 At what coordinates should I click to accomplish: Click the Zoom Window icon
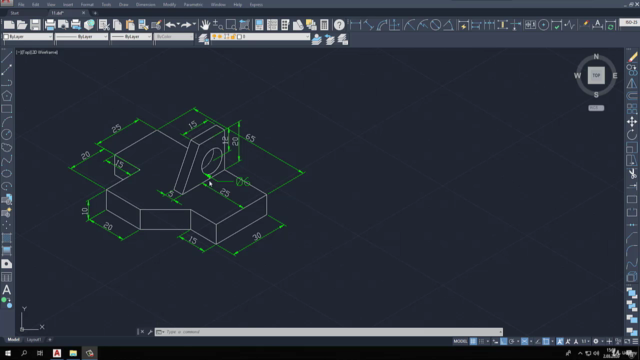click(231, 25)
